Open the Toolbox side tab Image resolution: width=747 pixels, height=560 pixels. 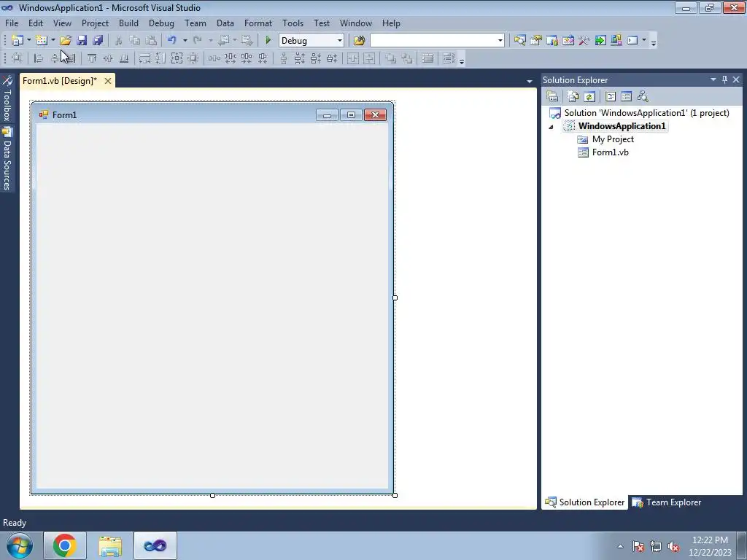click(x=7, y=98)
